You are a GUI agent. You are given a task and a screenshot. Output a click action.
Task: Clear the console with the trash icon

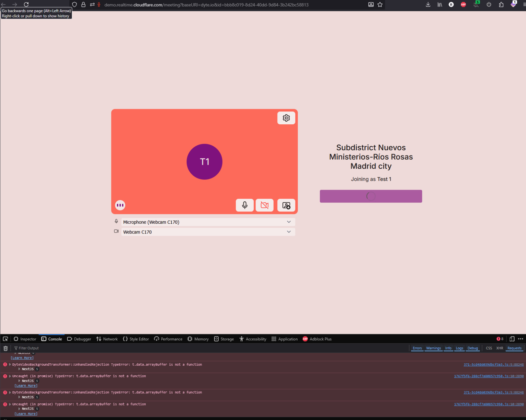point(6,348)
